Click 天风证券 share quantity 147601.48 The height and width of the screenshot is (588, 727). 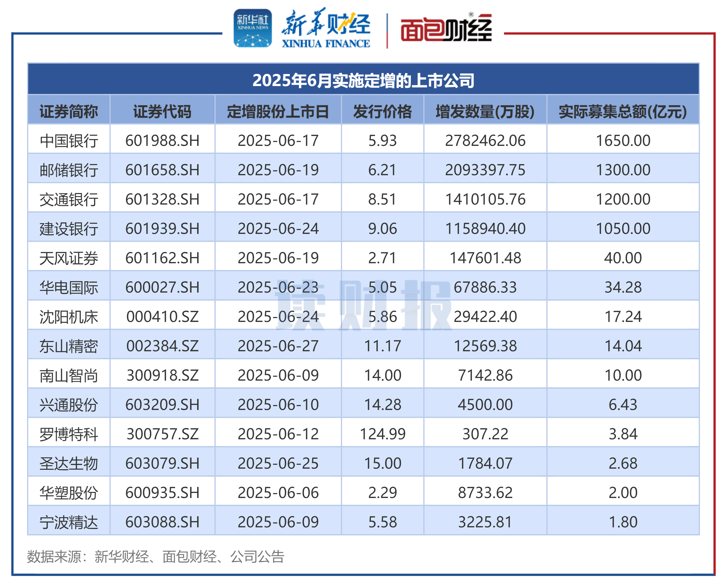pyautogui.click(x=485, y=258)
